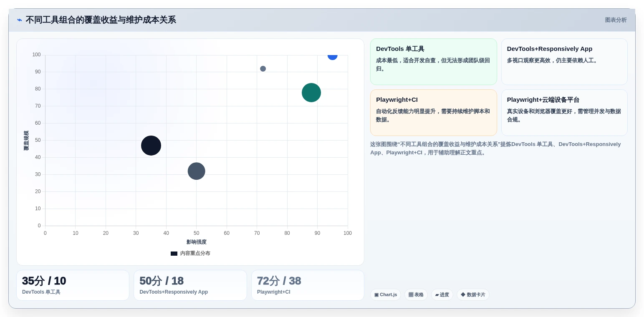Click the 覆盖规模 y-axis label
The width and height of the screenshot is (644, 317).
(26, 141)
